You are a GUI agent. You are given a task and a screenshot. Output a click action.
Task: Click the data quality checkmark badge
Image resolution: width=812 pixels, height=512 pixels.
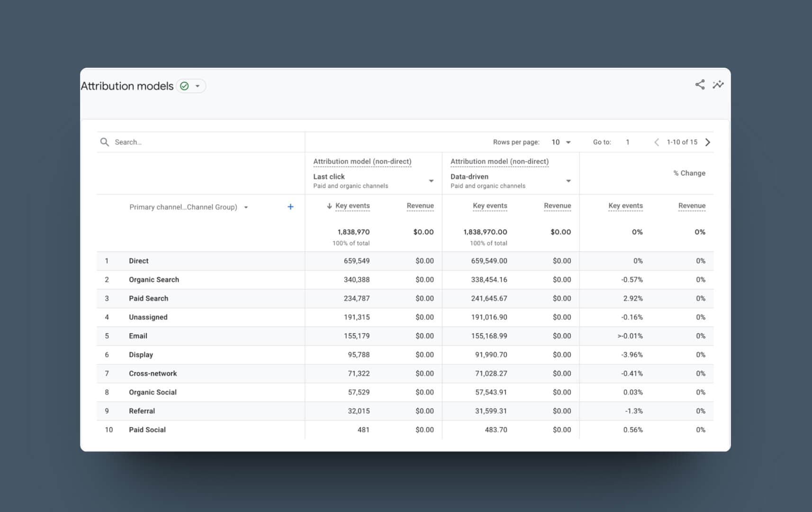[184, 86]
